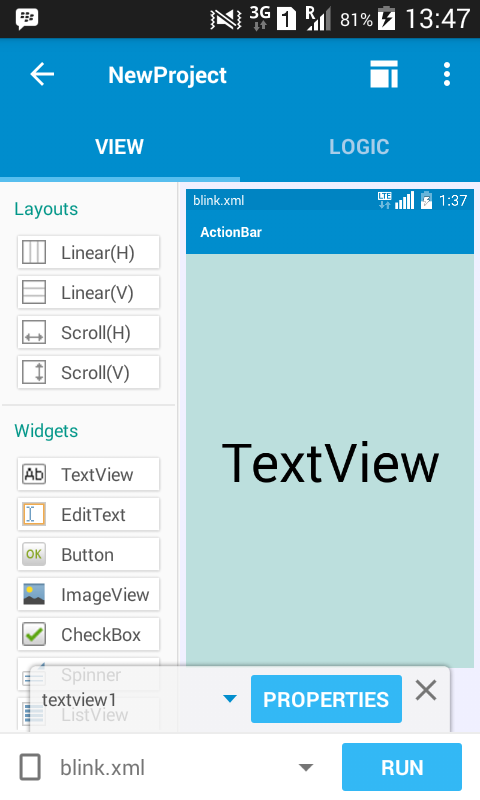The image size is (480, 800).
Task: Close the textview1 properties bar
Action: click(425, 691)
